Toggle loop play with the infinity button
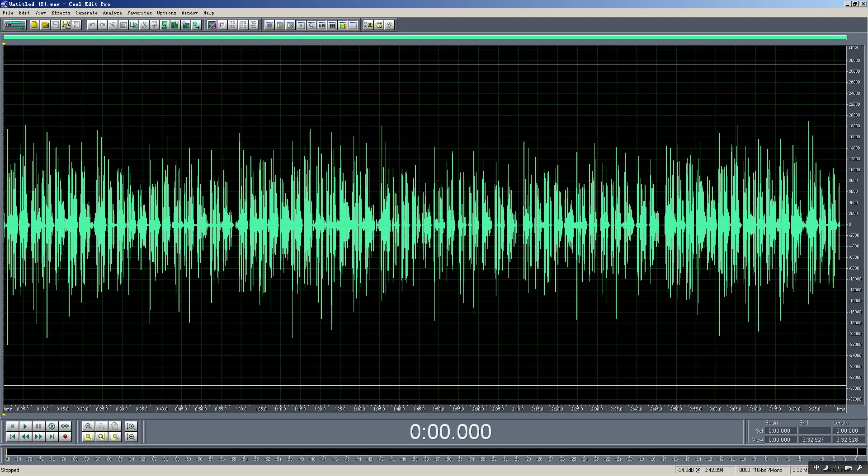868x476 pixels. tap(65, 426)
